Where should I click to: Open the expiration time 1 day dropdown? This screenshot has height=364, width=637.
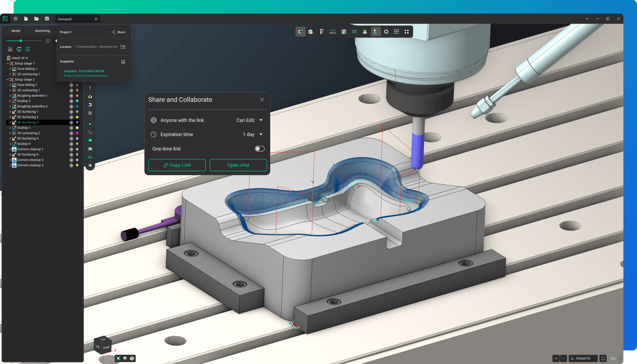click(252, 135)
